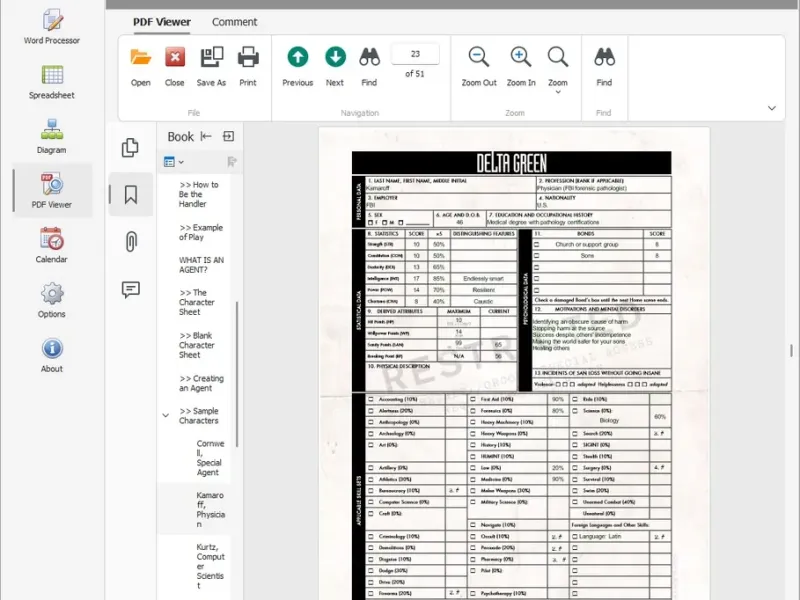This screenshot has width=800, height=600.
Task: Click the Delta Green page header
Action: (511, 163)
